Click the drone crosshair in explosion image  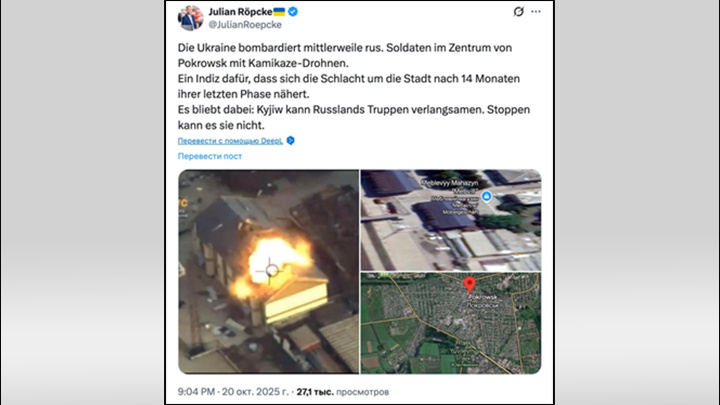(270, 270)
